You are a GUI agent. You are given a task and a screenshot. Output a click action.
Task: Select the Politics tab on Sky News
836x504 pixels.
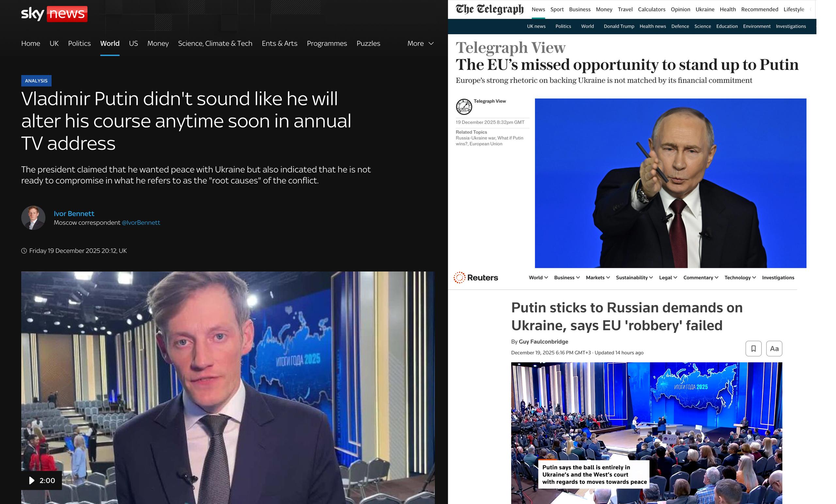pyautogui.click(x=79, y=43)
